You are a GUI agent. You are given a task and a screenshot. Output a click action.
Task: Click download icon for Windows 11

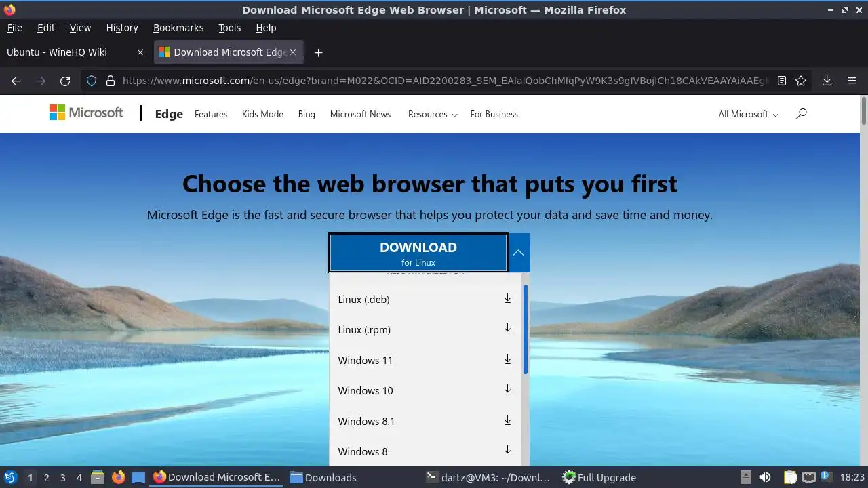pos(507,359)
